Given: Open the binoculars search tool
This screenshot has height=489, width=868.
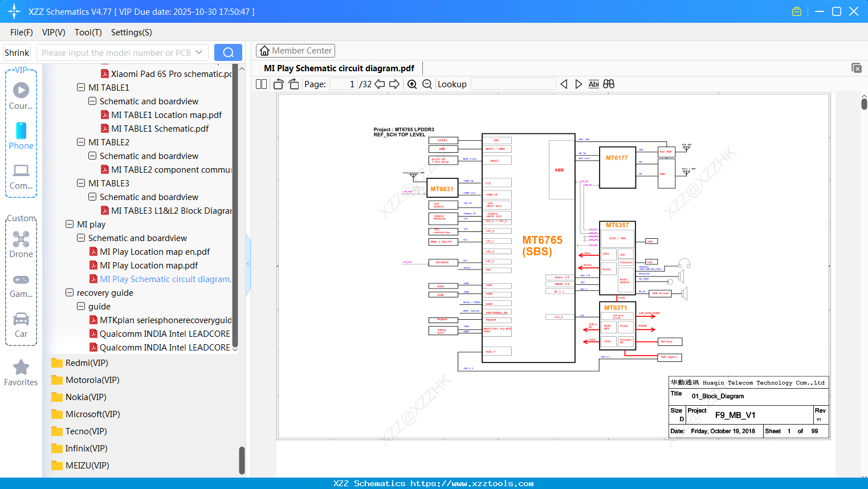Looking at the screenshot, I should tap(608, 84).
